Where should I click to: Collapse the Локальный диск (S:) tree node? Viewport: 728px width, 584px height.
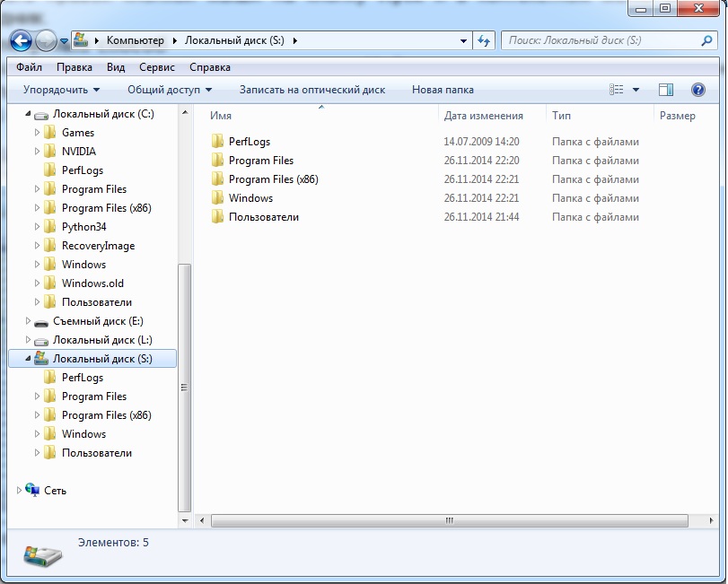(x=28, y=359)
